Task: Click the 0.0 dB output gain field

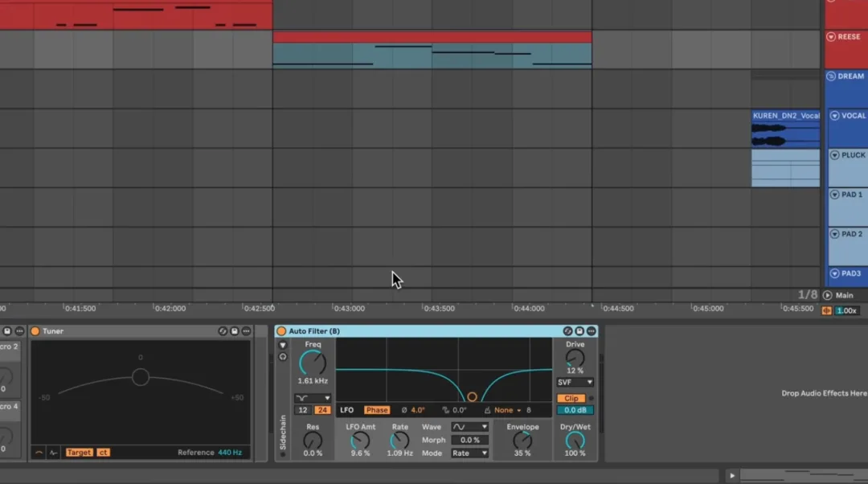Action: [x=575, y=410]
